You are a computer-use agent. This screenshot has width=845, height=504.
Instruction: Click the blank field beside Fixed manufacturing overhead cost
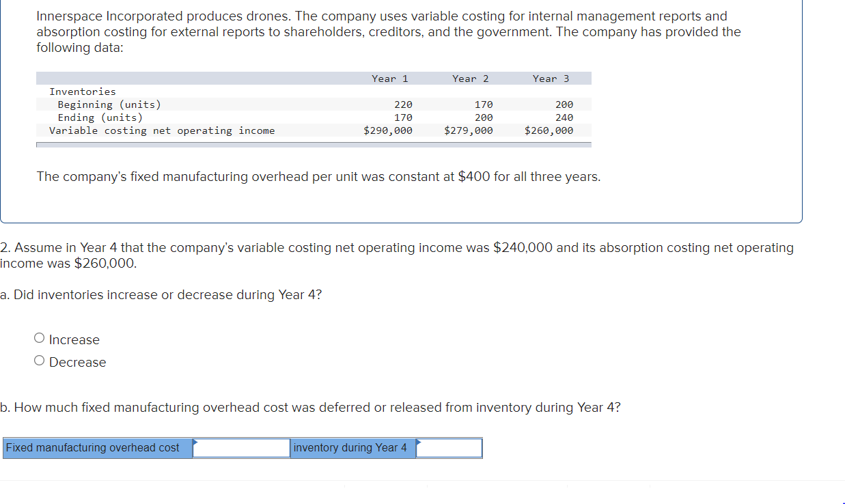coord(241,448)
